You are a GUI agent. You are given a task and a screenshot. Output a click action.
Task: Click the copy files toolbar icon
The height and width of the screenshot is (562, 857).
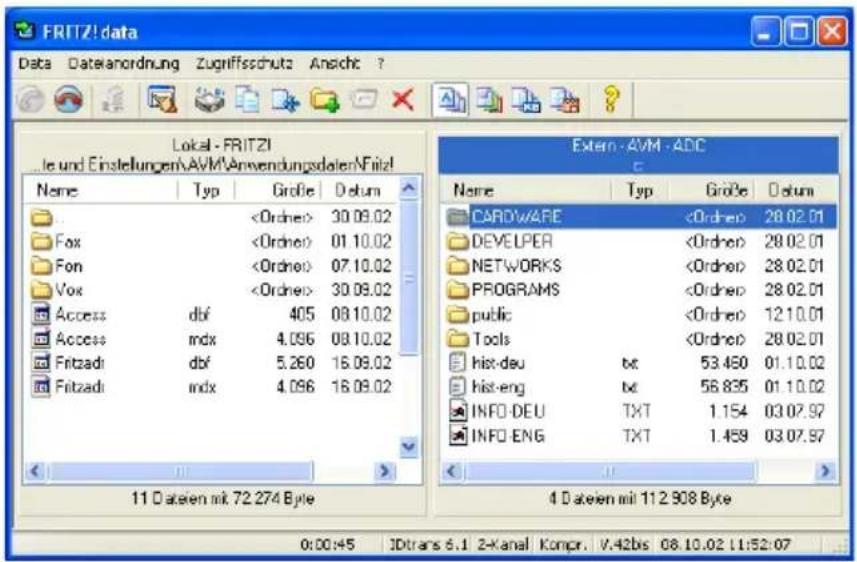[248, 100]
